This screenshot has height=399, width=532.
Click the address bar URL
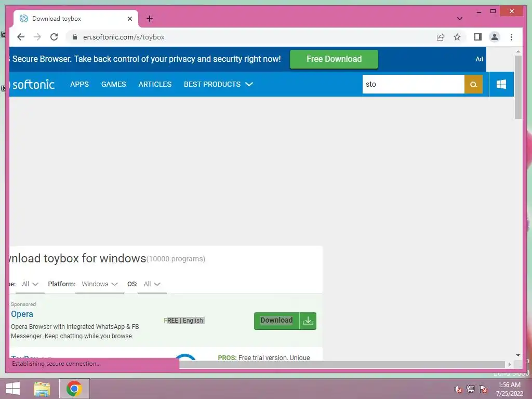point(124,37)
